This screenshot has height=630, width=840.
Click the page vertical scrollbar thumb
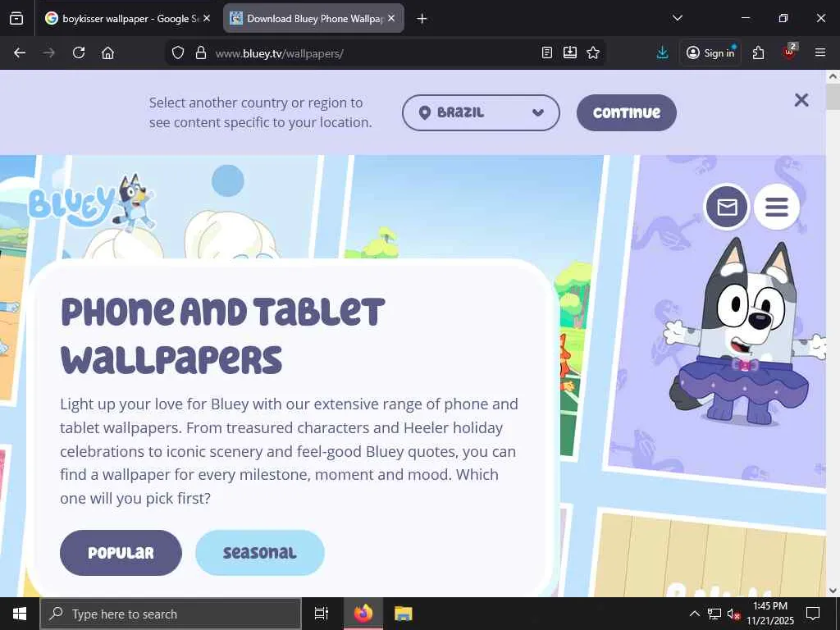pyautogui.click(x=833, y=97)
